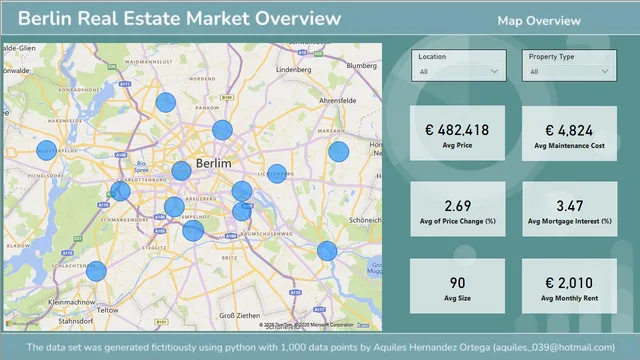Click the Blumberg label on the map
Screen dimensions: 640x360
coord(362,65)
